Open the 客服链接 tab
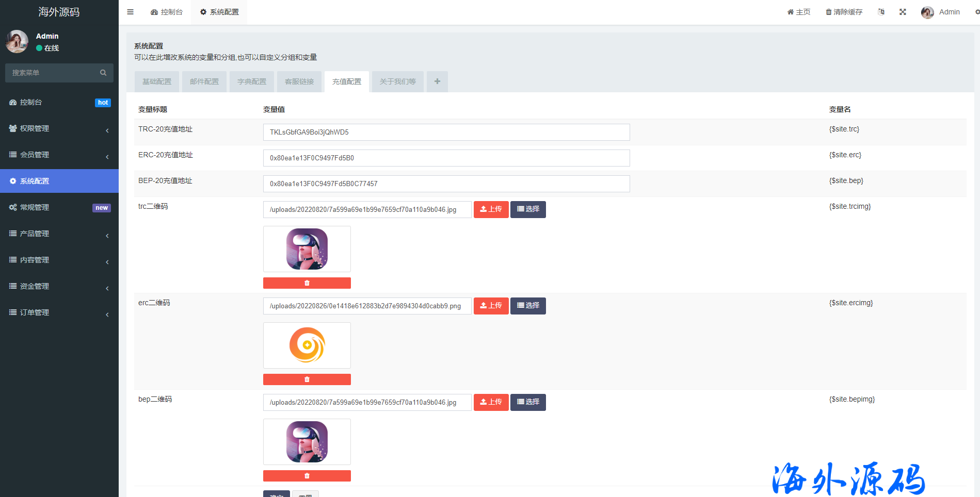Image resolution: width=980 pixels, height=497 pixels. pos(299,81)
